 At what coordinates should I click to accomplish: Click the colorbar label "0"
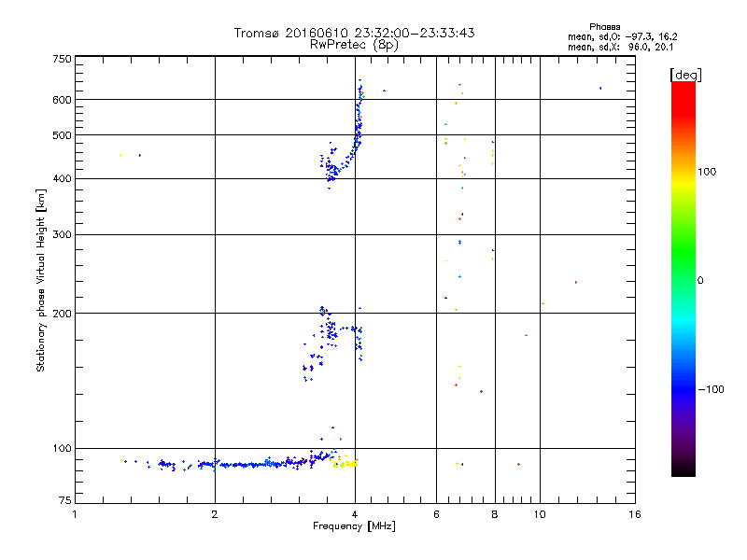(699, 281)
